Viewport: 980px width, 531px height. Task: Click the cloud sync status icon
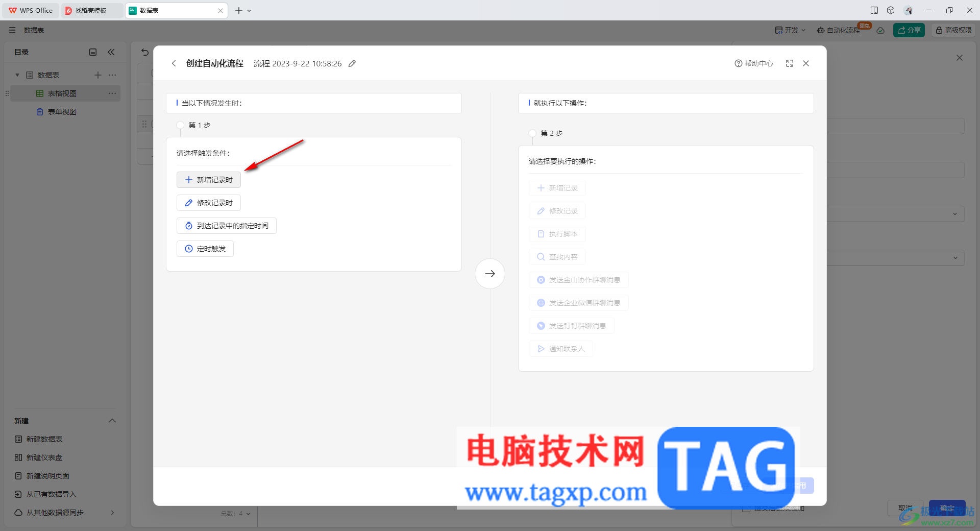click(880, 30)
